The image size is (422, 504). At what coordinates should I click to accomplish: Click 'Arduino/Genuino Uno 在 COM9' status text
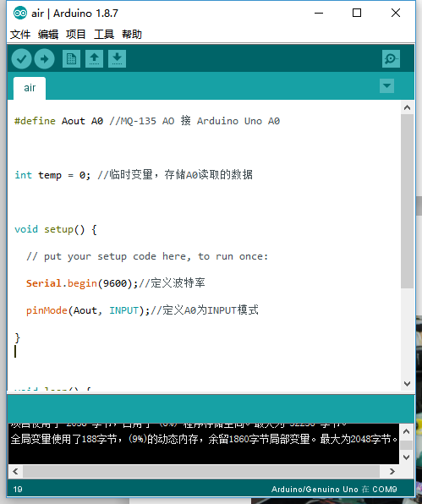pyautogui.click(x=334, y=490)
